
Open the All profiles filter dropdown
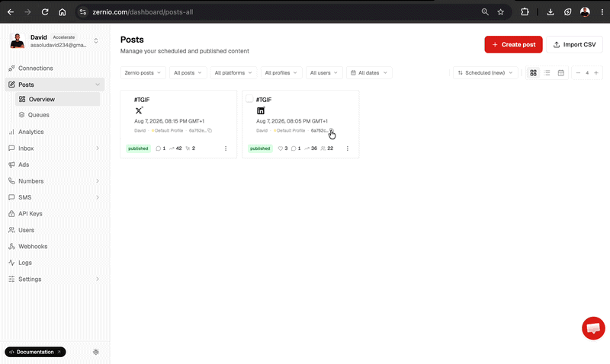click(x=281, y=72)
